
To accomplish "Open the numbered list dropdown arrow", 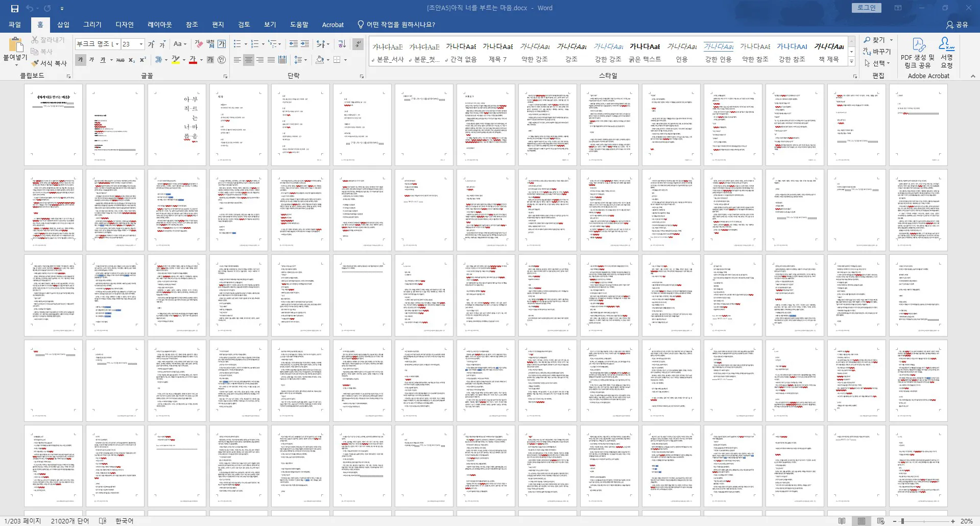I will pyautogui.click(x=263, y=44).
